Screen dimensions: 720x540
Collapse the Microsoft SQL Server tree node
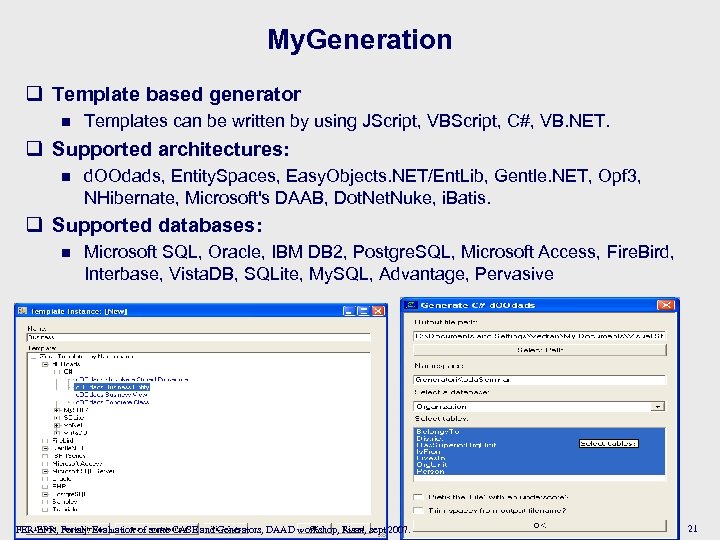click(45, 471)
